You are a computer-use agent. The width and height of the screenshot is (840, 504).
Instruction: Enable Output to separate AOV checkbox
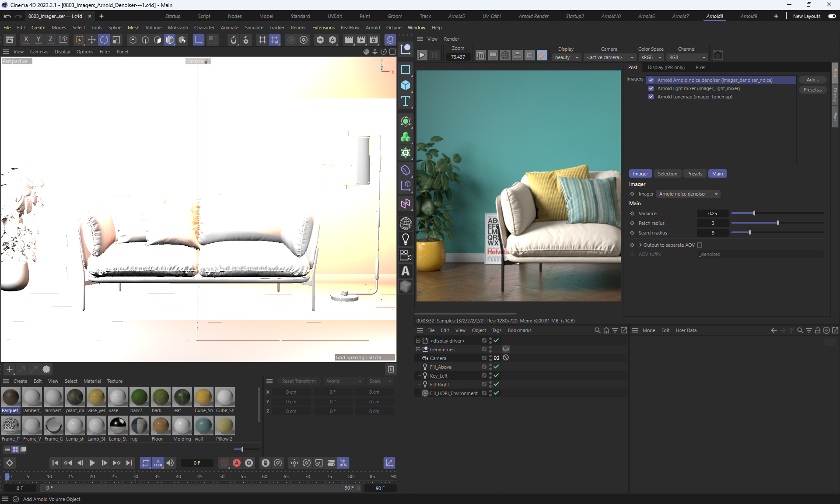(700, 245)
